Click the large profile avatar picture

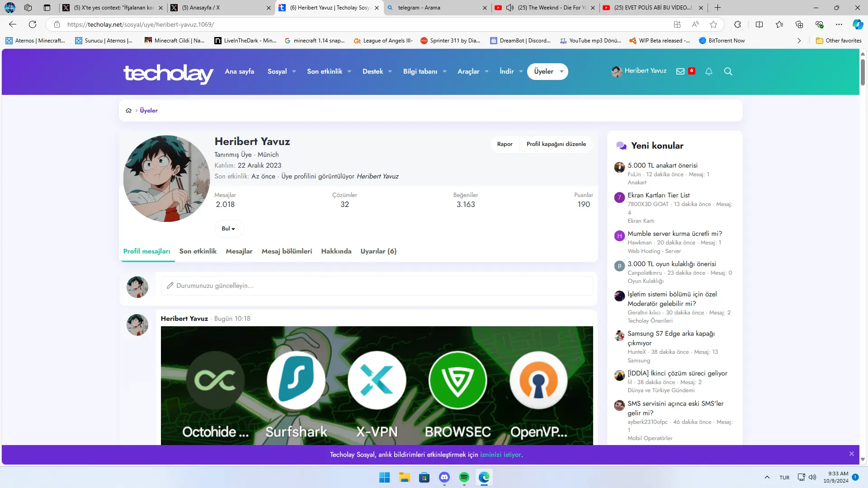click(x=167, y=178)
